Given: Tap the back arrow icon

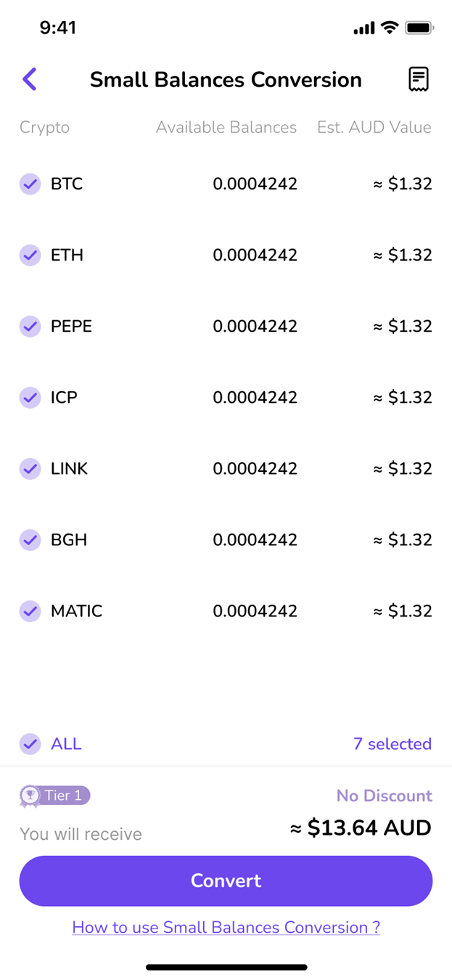Looking at the screenshot, I should coord(30,79).
